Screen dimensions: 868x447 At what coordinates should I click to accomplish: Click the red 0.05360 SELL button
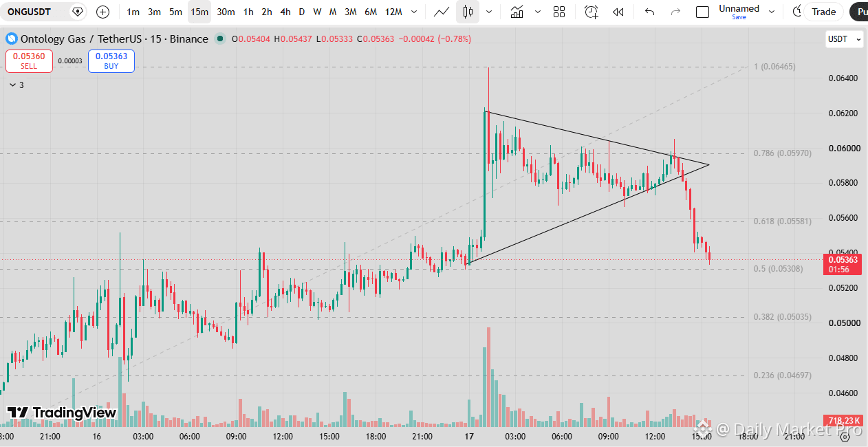tap(29, 61)
